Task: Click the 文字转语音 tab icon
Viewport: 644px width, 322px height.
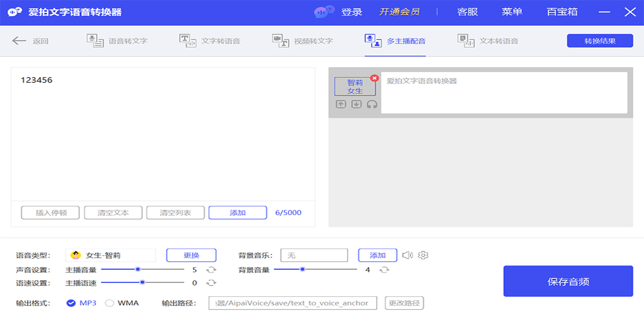Action: click(187, 41)
